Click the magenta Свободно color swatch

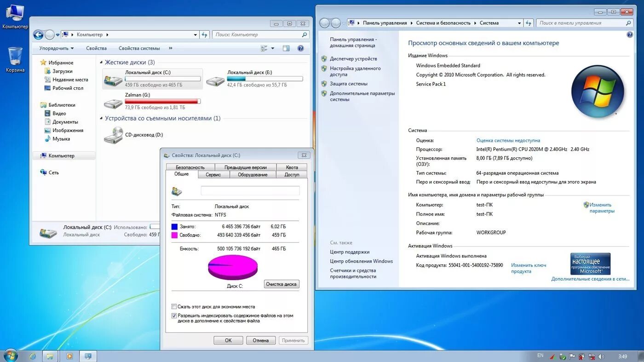point(174,235)
